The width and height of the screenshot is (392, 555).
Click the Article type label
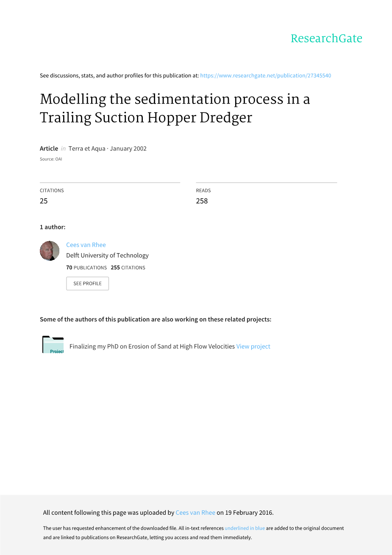click(49, 148)
